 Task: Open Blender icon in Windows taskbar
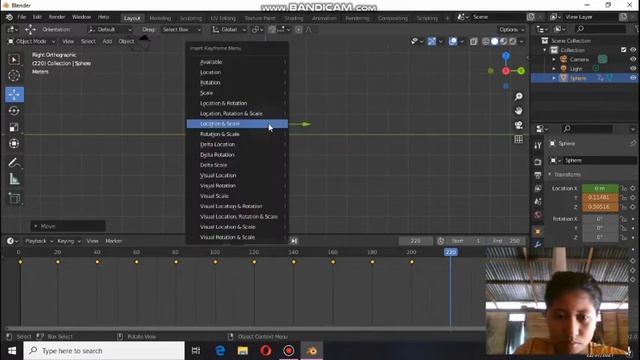click(311, 351)
